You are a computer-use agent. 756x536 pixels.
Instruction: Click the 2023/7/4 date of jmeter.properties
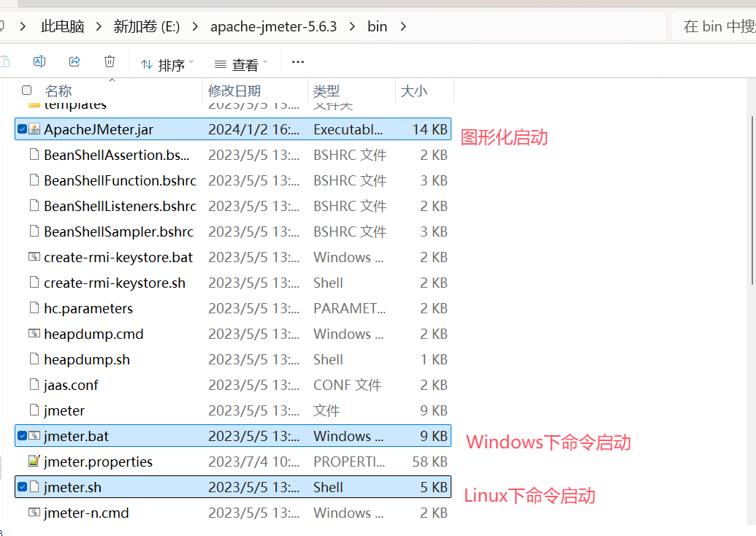pos(253,462)
